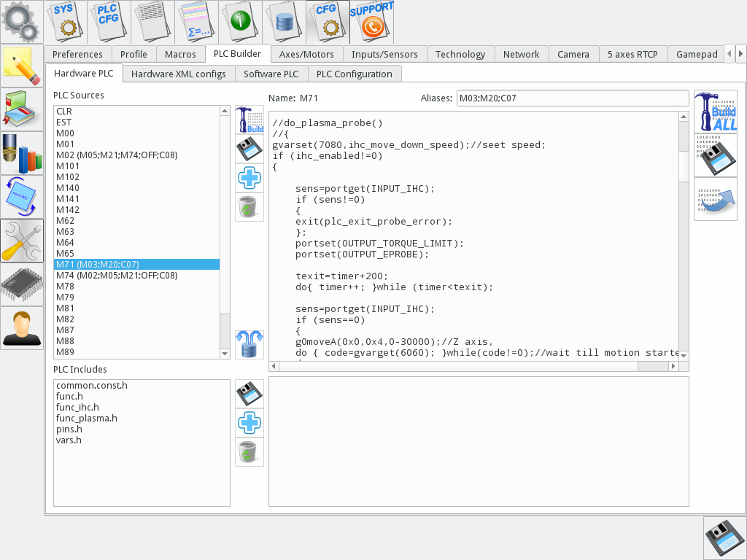
Task: Select M74 entry in PLC Sources list
Action: click(117, 276)
